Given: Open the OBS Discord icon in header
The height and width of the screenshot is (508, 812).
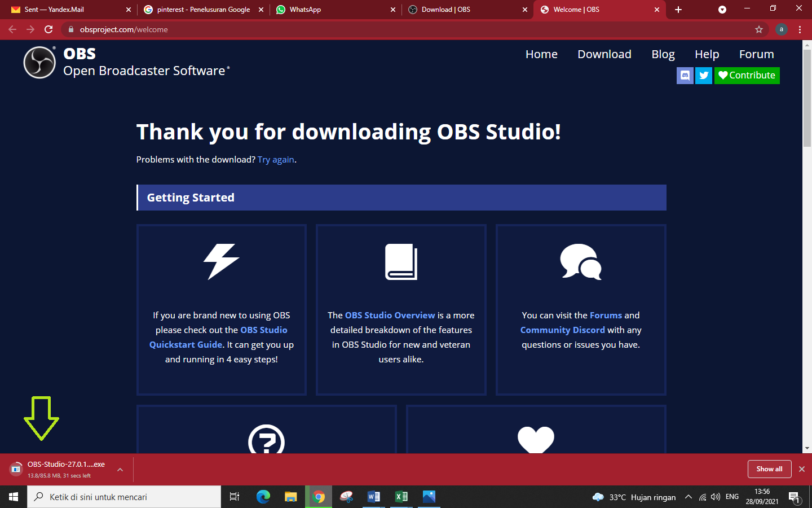Looking at the screenshot, I should 685,75.
